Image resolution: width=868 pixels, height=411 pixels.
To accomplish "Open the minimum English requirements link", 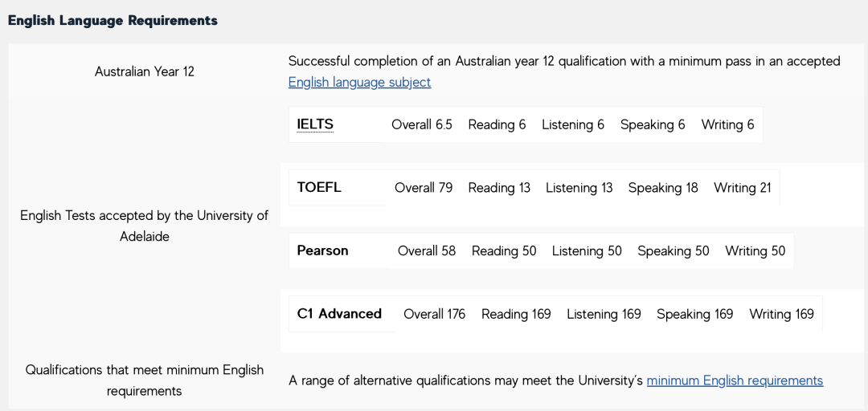I will [x=735, y=380].
